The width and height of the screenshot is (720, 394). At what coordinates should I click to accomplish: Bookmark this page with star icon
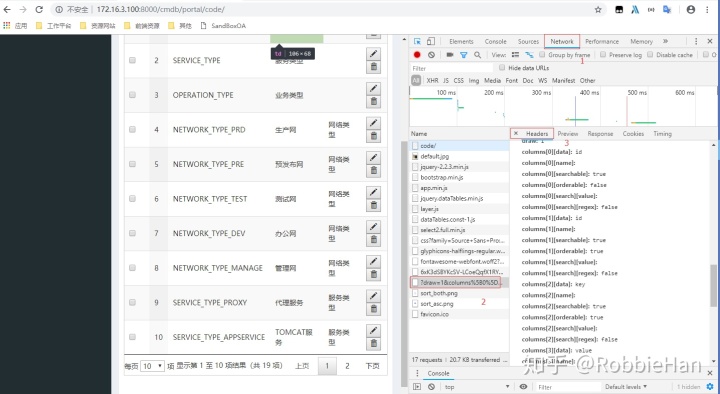click(x=598, y=9)
